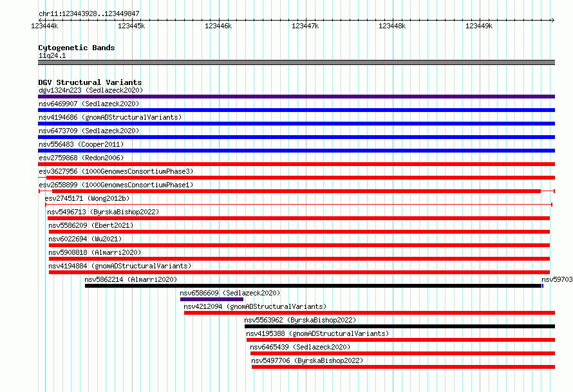Click the 123444k ruler position
This screenshot has height=392, width=573.
point(44,26)
